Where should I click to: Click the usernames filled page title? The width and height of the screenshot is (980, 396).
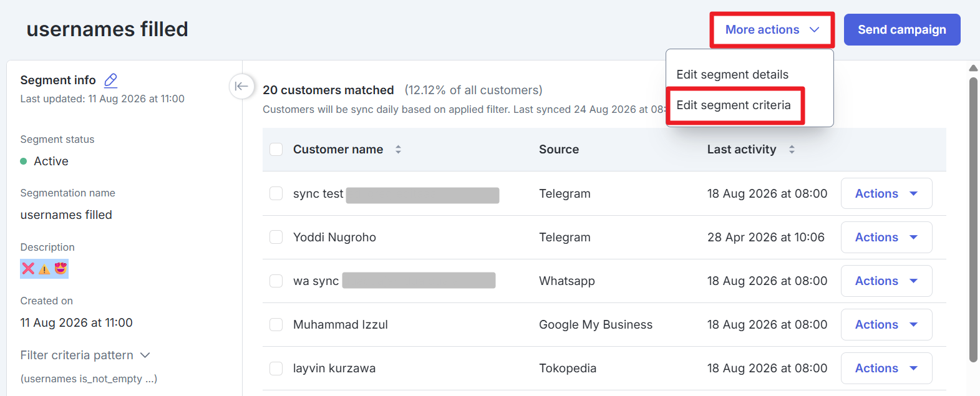tap(107, 29)
